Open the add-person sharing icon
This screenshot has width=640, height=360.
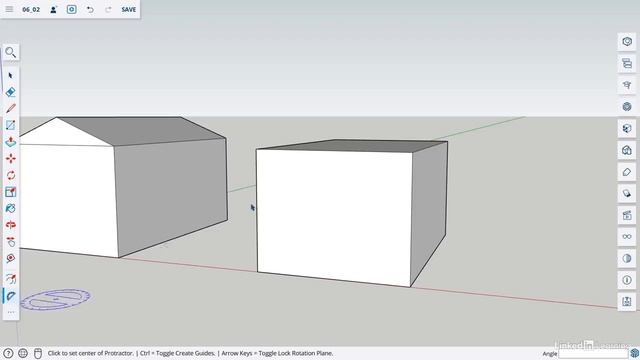point(53,9)
